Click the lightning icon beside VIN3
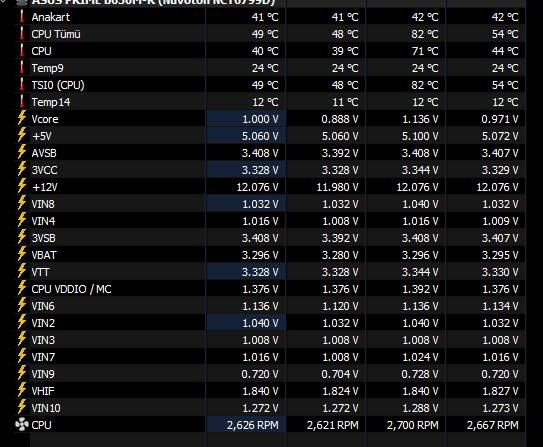 coord(22,339)
